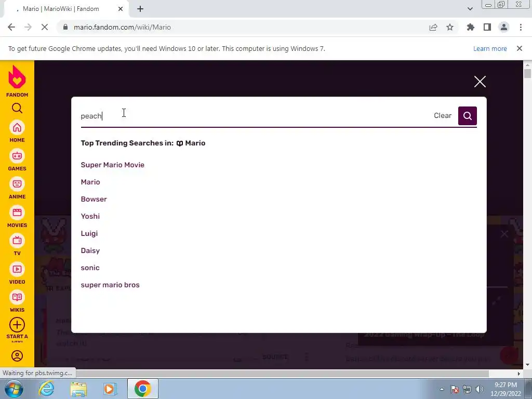Click the Chrome taskbar icon
532x399 pixels.
tap(142, 389)
